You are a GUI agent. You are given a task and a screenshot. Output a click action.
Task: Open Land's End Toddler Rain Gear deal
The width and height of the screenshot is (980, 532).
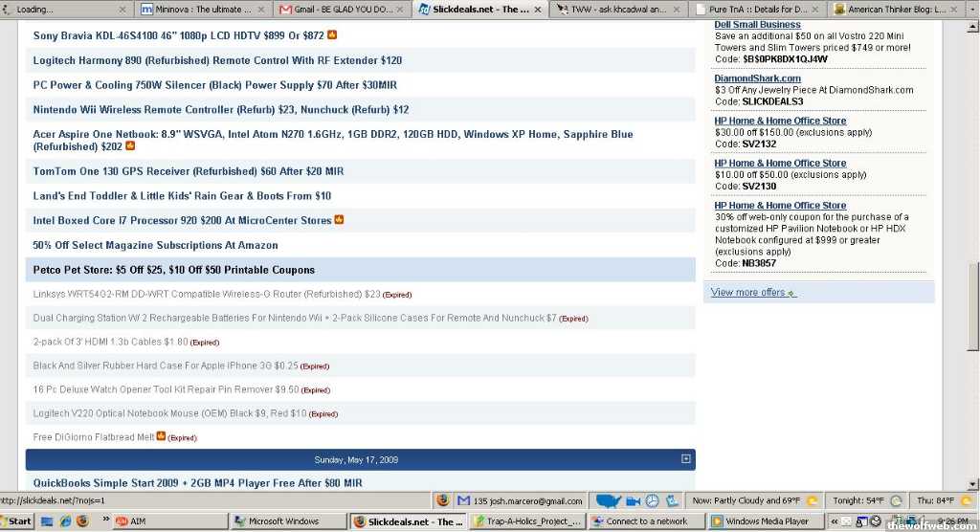tap(182, 195)
